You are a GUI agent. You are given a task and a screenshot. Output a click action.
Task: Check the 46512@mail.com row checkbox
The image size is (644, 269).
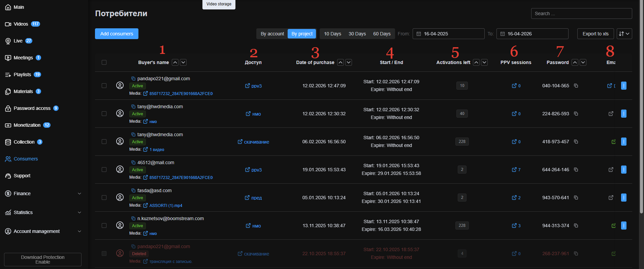click(104, 170)
